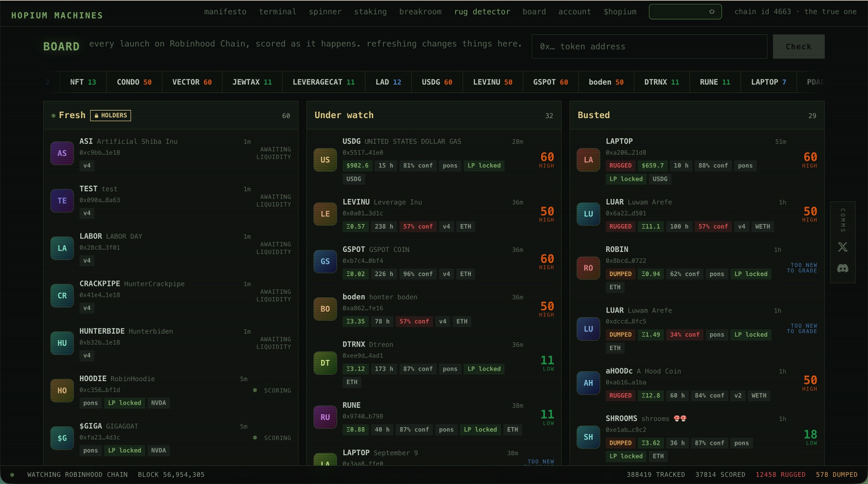Click the LP locked tag on HOODIE row
Viewport: 868px width, 484px height.
coord(125,403)
